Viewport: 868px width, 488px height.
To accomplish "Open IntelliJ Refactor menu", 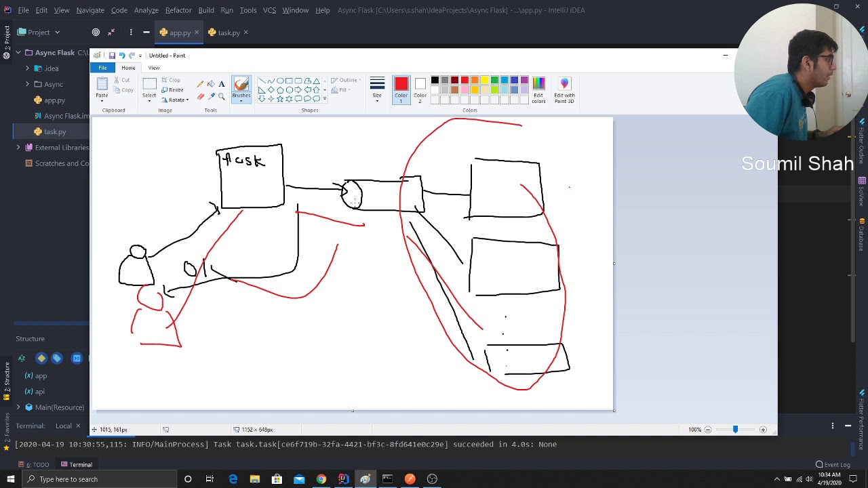I will [178, 10].
